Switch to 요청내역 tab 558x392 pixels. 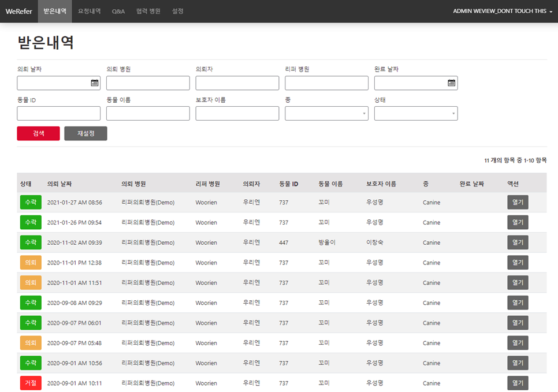90,11
